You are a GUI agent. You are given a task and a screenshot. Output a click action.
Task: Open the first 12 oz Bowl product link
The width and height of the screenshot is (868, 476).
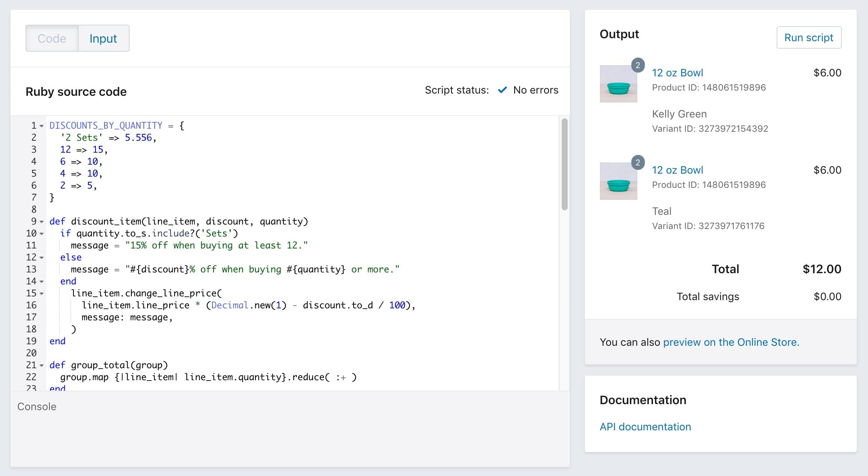point(677,73)
